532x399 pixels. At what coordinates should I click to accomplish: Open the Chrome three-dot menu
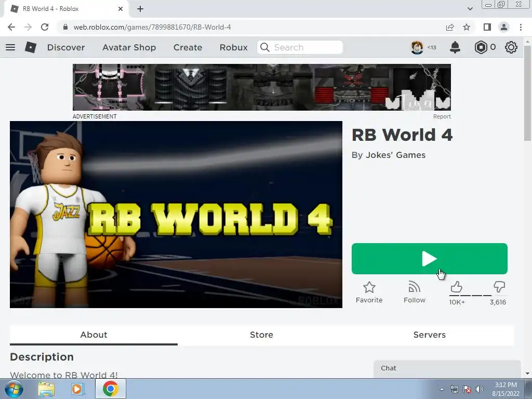(521, 27)
